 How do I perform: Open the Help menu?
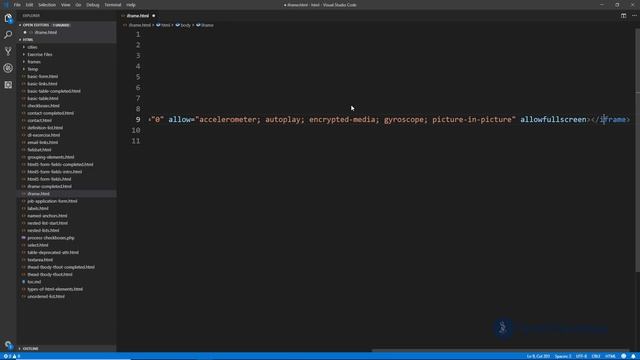[131, 5]
